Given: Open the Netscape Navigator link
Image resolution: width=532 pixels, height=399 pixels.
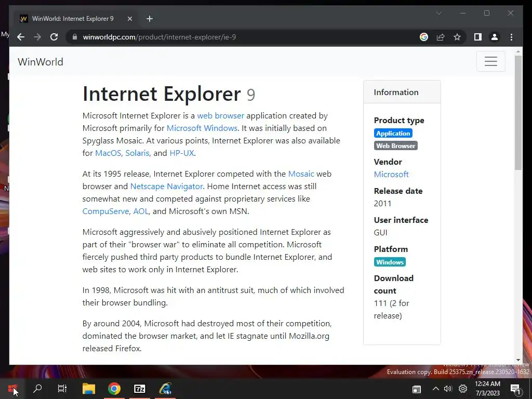Looking at the screenshot, I should pyautogui.click(x=166, y=187).
